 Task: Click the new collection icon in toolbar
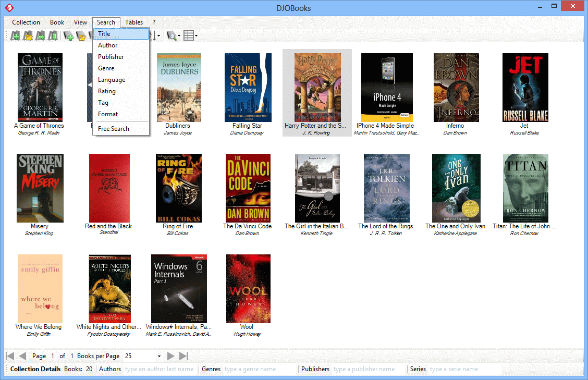coord(15,35)
